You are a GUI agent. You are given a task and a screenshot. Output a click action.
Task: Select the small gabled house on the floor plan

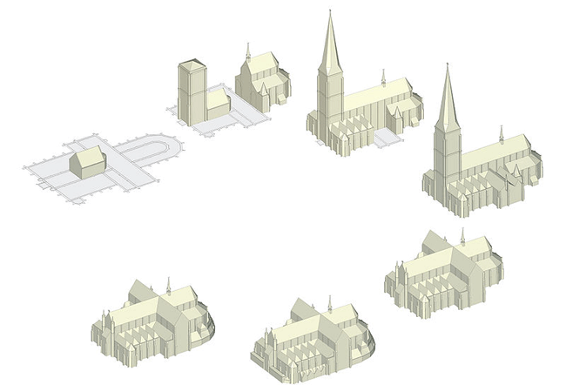tap(89, 161)
